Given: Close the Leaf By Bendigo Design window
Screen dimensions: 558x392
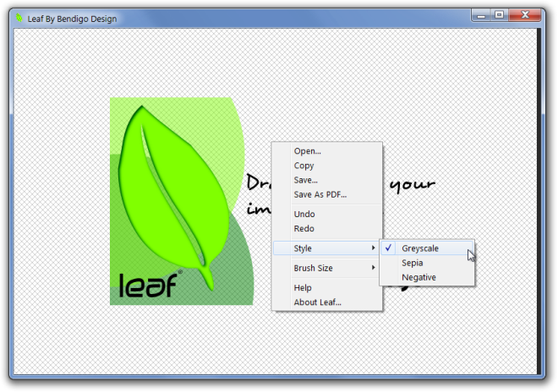Looking at the screenshot, I should click(x=529, y=15).
